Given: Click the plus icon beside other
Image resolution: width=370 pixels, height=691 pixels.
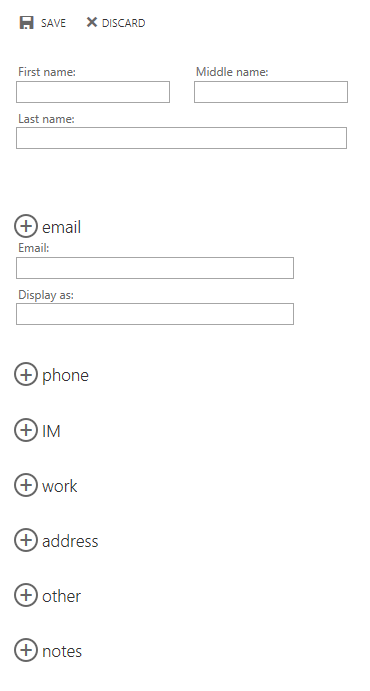Looking at the screenshot, I should (x=26, y=595).
